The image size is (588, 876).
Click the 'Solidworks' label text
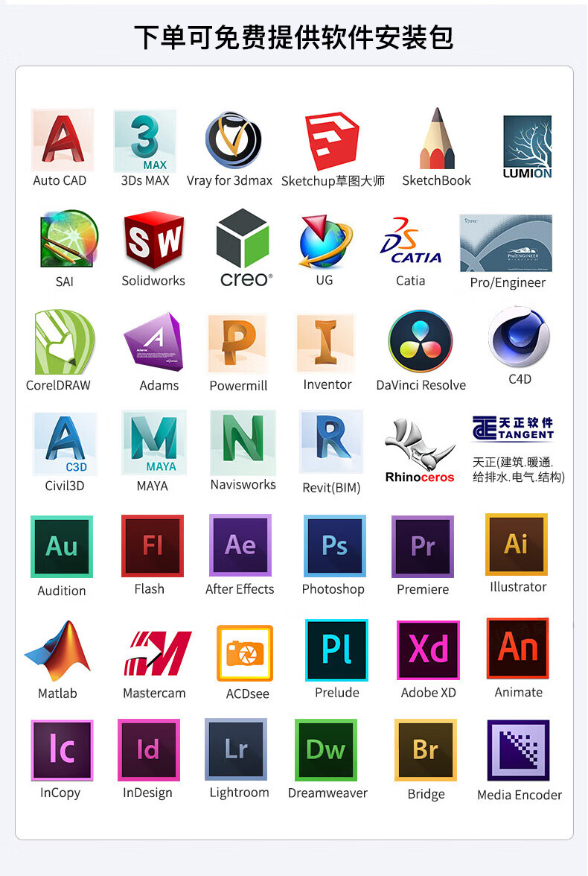pyautogui.click(x=153, y=280)
